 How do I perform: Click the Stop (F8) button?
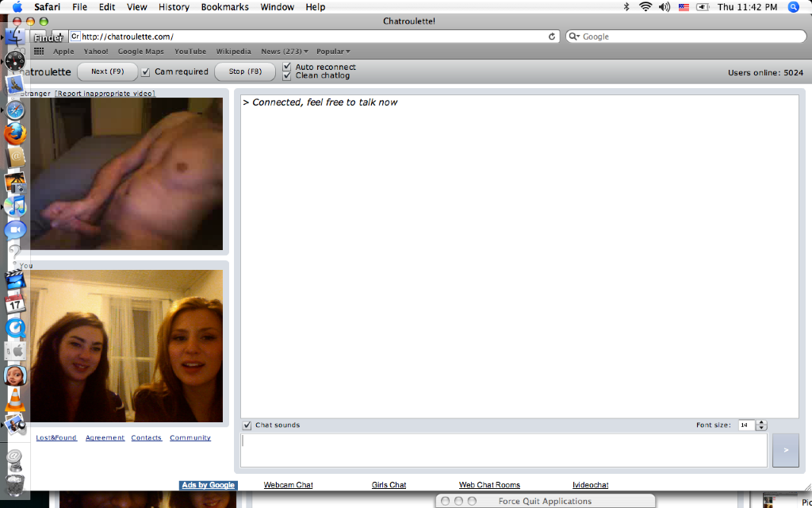click(x=245, y=71)
